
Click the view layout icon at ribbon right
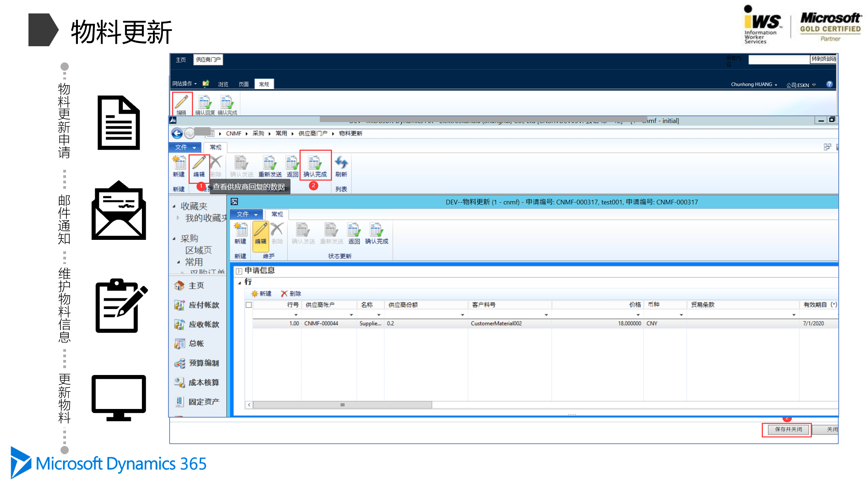click(827, 147)
